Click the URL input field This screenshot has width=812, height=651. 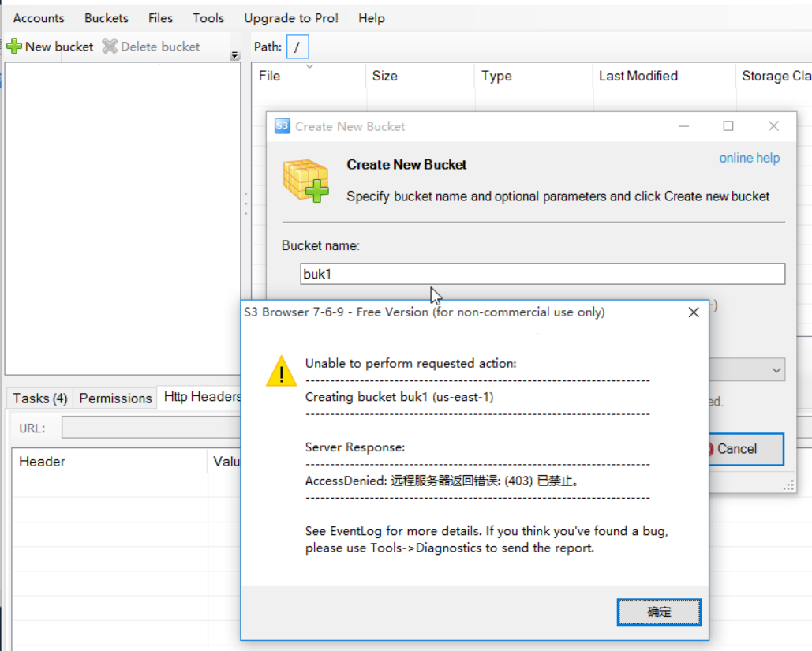(152, 428)
